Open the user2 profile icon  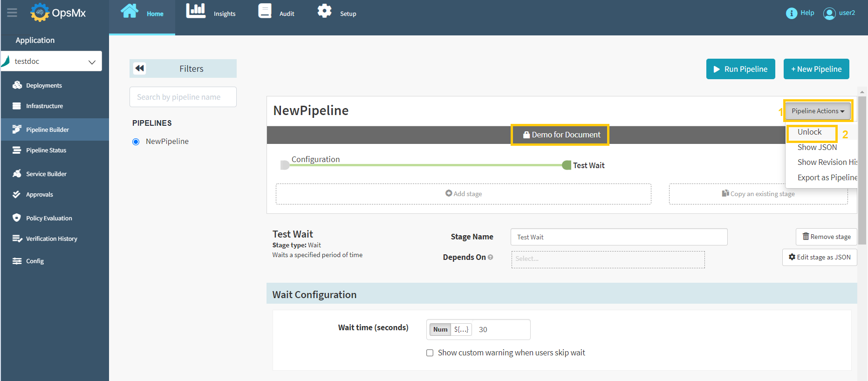point(829,14)
